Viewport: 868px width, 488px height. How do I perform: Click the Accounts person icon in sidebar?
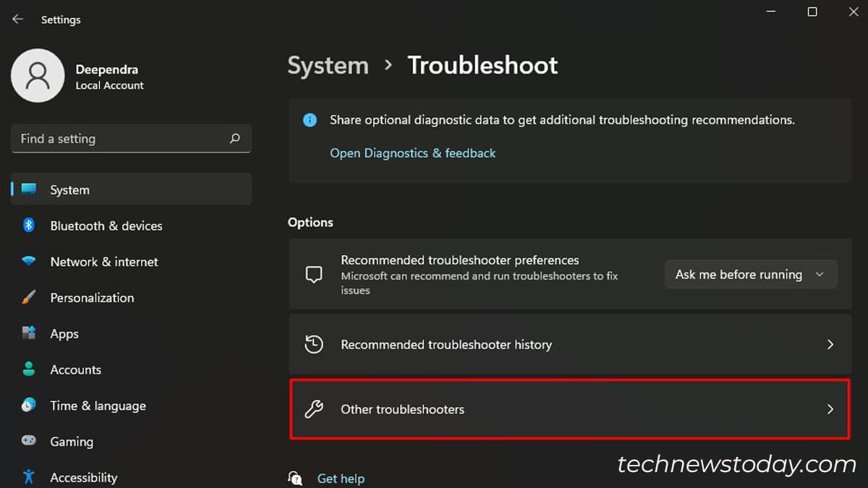[29, 369]
